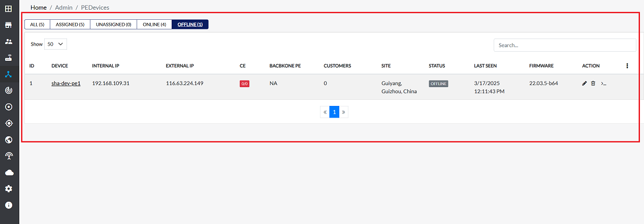Go to page 1 in pagination
This screenshot has width=644, height=224.
coord(334,112)
